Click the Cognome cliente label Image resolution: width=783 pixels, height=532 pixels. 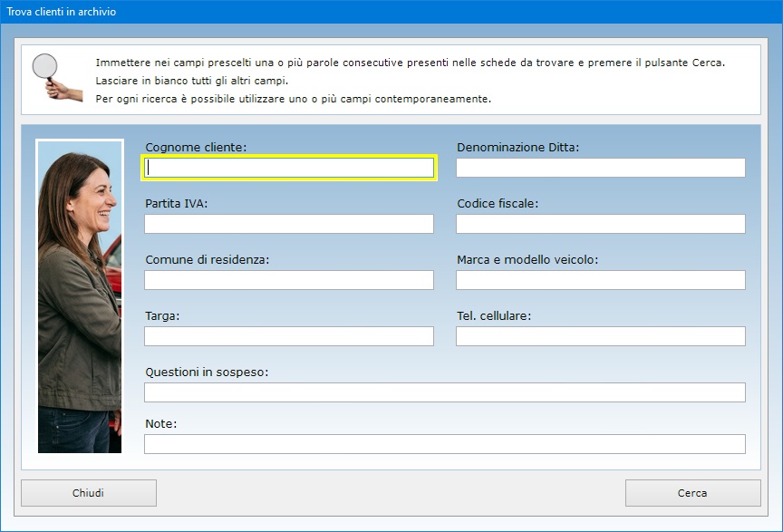196,148
